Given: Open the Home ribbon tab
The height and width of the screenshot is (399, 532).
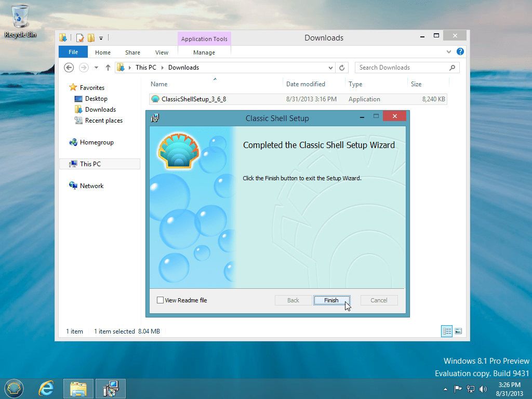Looking at the screenshot, I should click(x=103, y=52).
